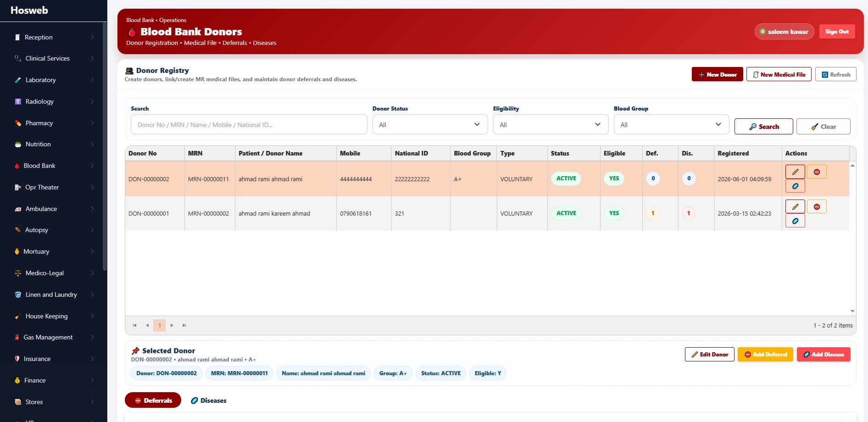Click the Autopsy sidebar icon

(x=18, y=230)
